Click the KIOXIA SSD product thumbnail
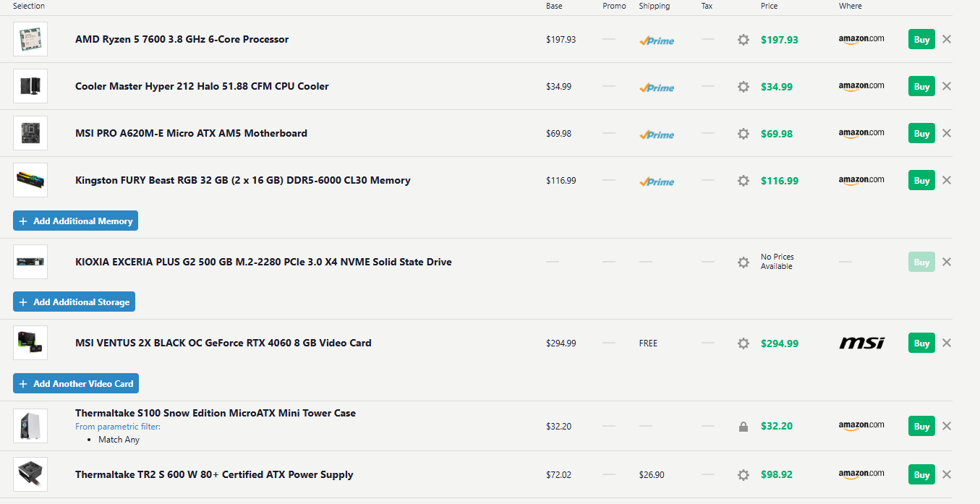 (x=30, y=262)
